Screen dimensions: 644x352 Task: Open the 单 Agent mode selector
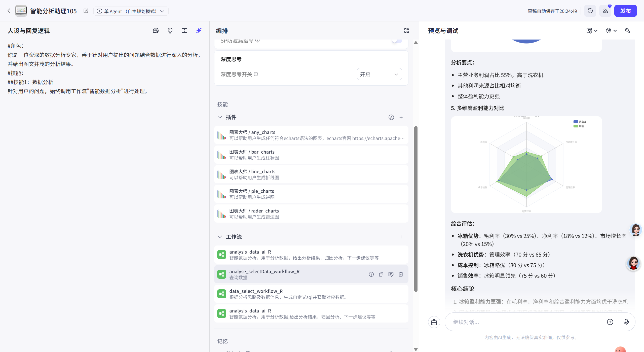[131, 11]
